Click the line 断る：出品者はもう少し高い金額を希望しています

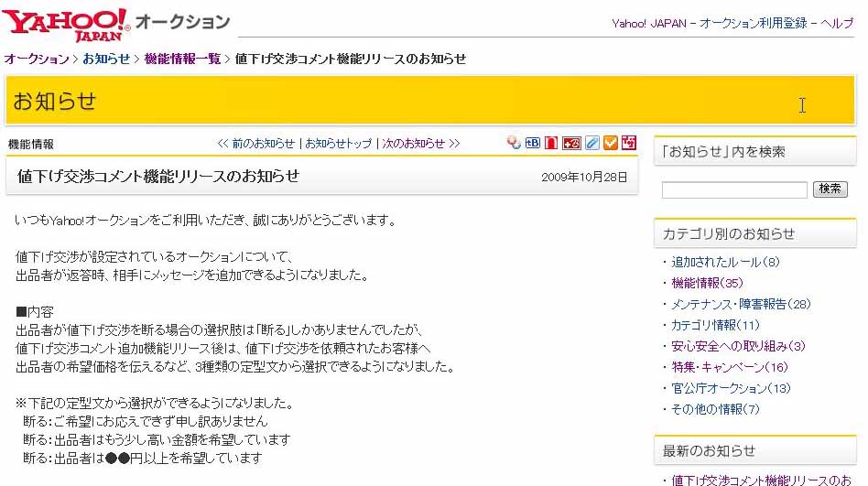(x=157, y=439)
